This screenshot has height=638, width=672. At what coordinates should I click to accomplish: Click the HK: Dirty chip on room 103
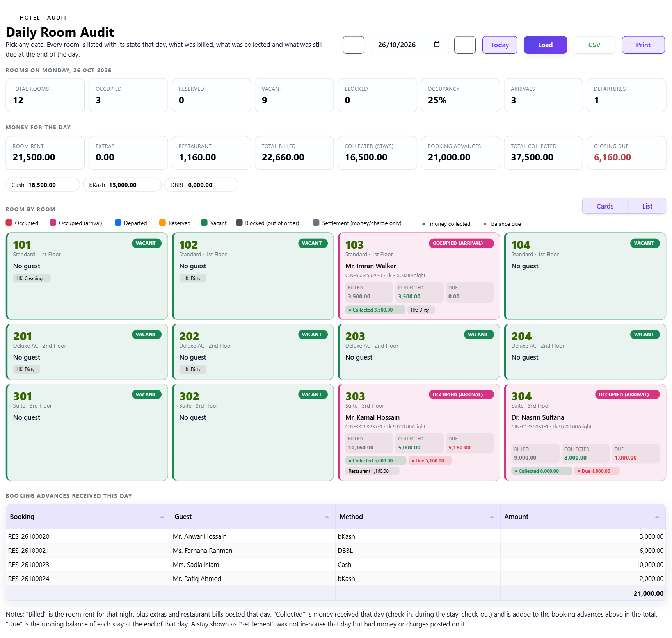[421, 310]
